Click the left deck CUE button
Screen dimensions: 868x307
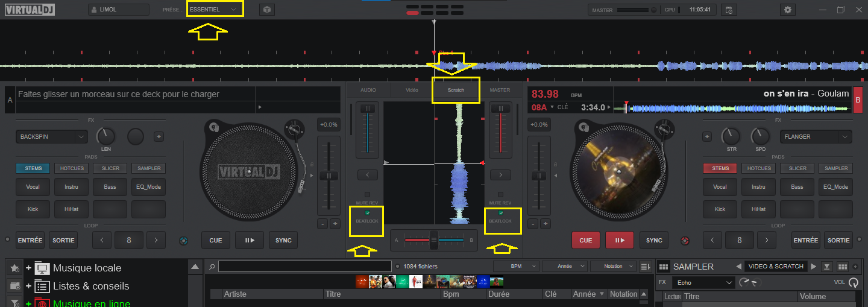click(216, 240)
